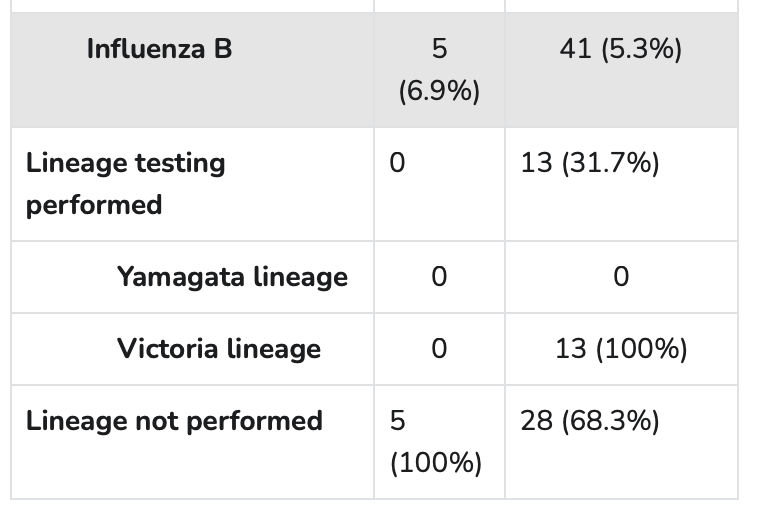Select the Influenza B count of 5
This screenshot has height=524, width=758.
[x=439, y=48]
